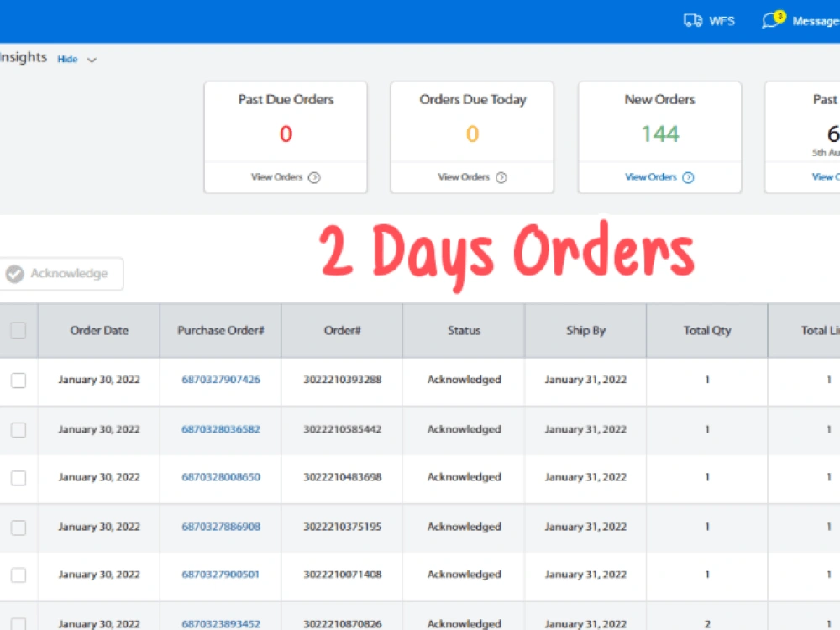
Task: Click Status column header
Action: click(464, 330)
